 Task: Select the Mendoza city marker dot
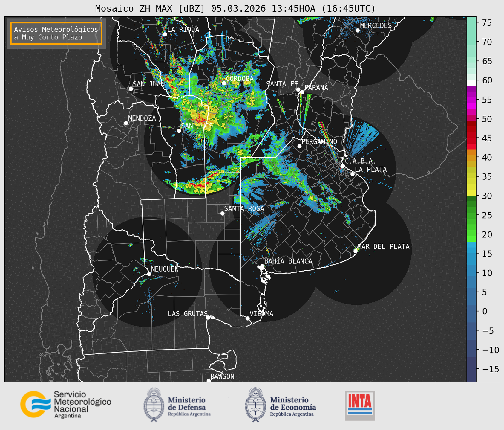(126, 123)
